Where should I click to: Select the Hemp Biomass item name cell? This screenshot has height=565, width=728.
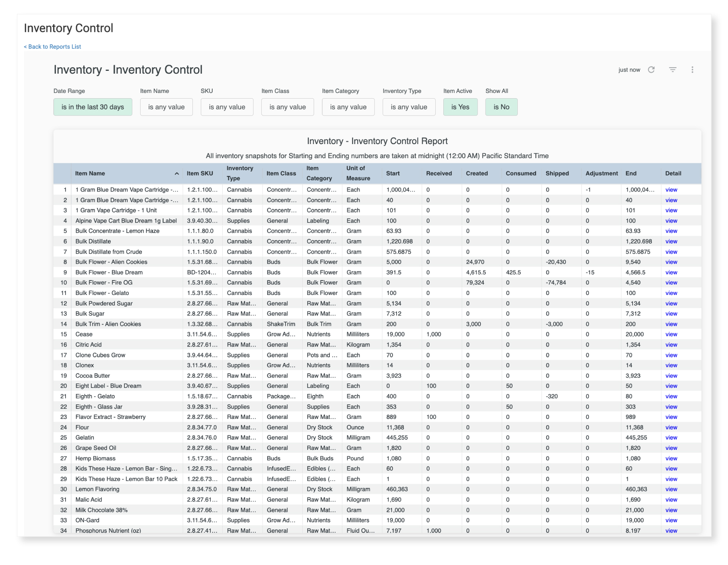95,458
